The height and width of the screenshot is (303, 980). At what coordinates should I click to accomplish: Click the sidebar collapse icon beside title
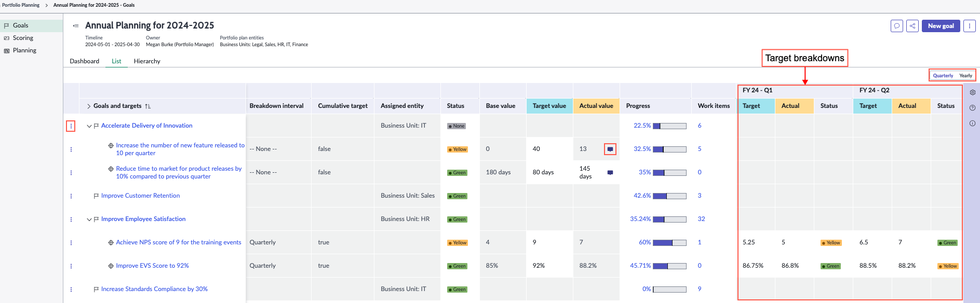tap(76, 25)
